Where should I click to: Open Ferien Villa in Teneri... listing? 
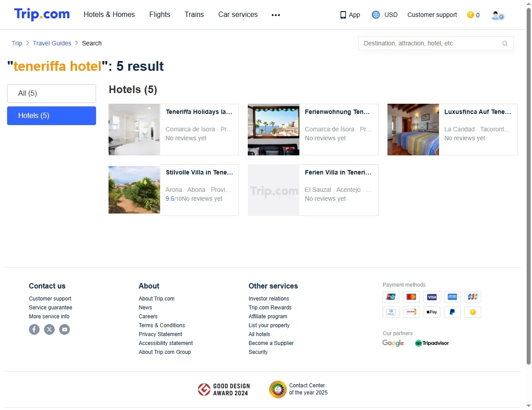(x=313, y=190)
